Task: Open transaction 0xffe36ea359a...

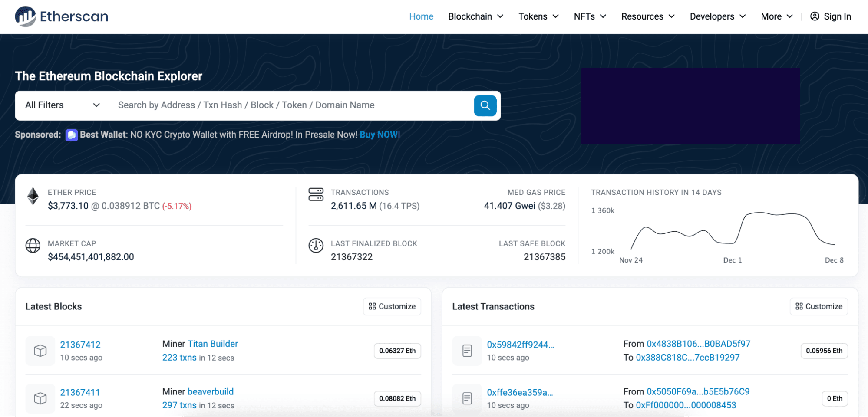Action: 520,393
